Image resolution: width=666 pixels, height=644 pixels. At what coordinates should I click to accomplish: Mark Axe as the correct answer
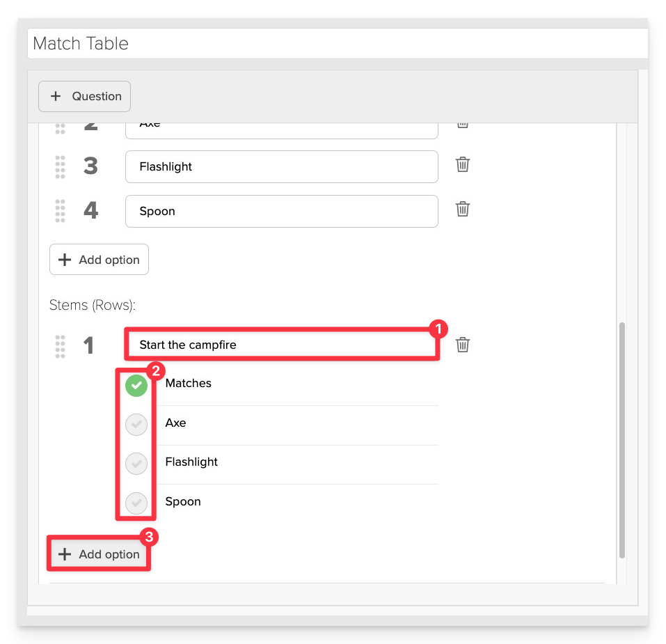(136, 425)
